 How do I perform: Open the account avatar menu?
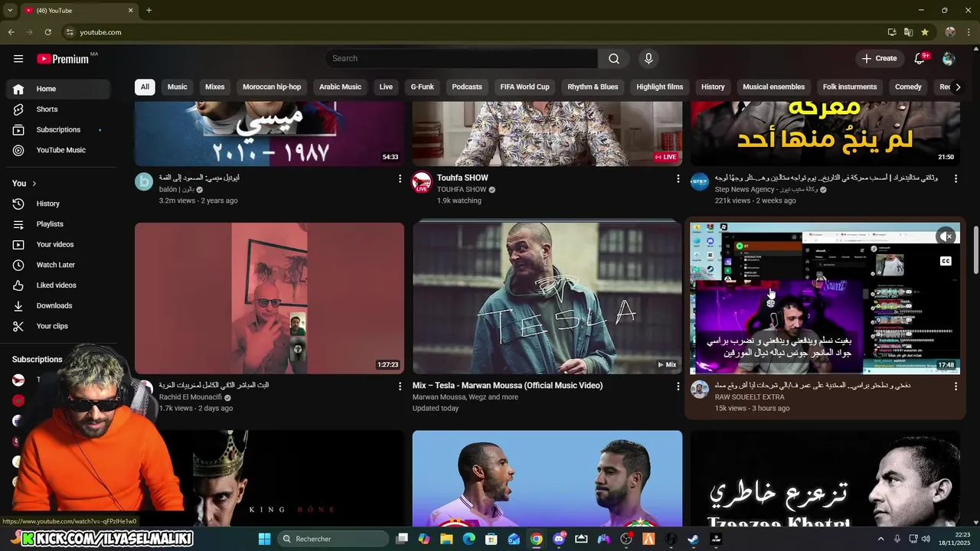pyautogui.click(x=949, y=59)
